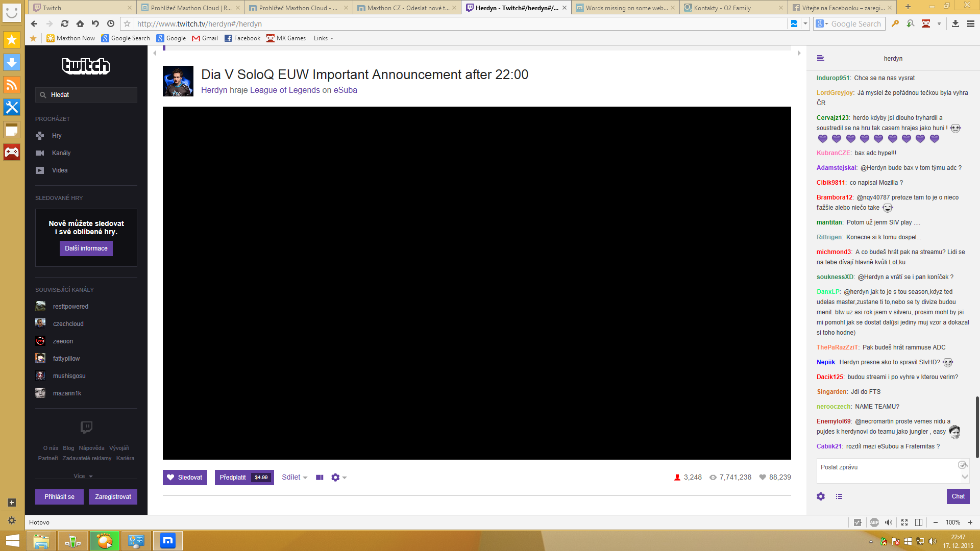Toggle split screen view in status bar
This screenshot has width=980, height=551.
pyautogui.click(x=919, y=522)
